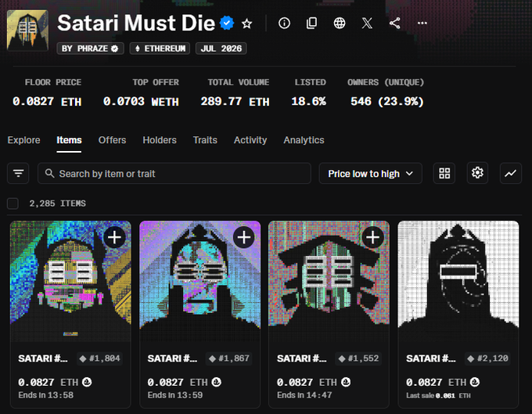Click the listed percentage 18.6%

click(308, 102)
